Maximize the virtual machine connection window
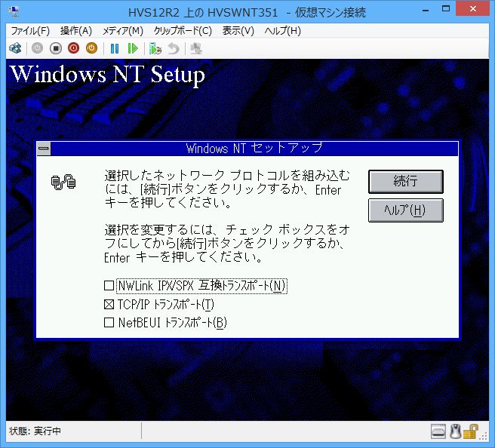Image resolution: width=495 pixels, height=448 pixels. [446, 9]
